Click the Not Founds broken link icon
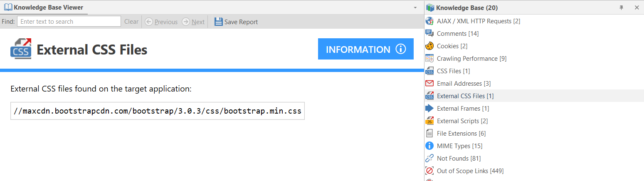This screenshot has width=644, height=181. coord(429,159)
